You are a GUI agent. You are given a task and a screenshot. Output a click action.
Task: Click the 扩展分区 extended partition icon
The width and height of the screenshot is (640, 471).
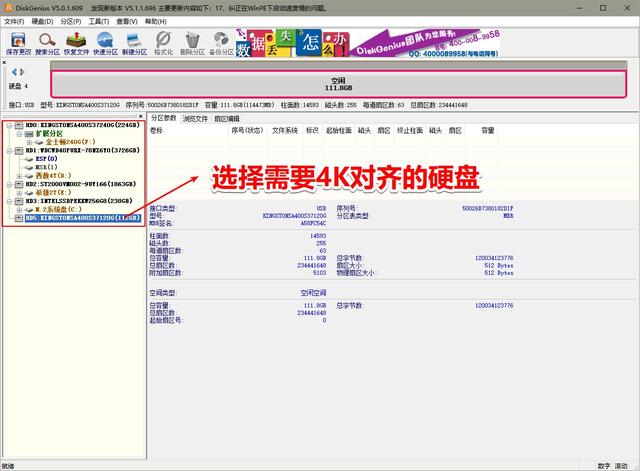point(29,133)
